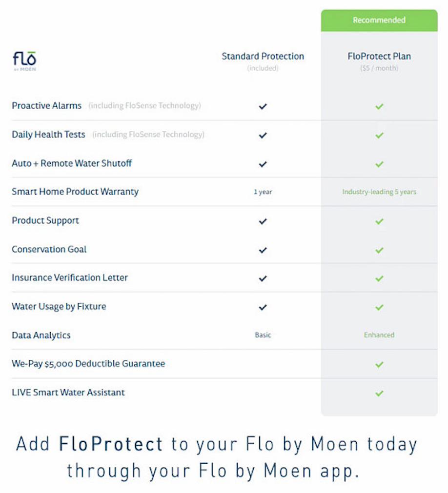Image resolution: width=448 pixels, height=493 pixels.
Task: Click the Basic data analytics value
Action: tap(263, 335)
